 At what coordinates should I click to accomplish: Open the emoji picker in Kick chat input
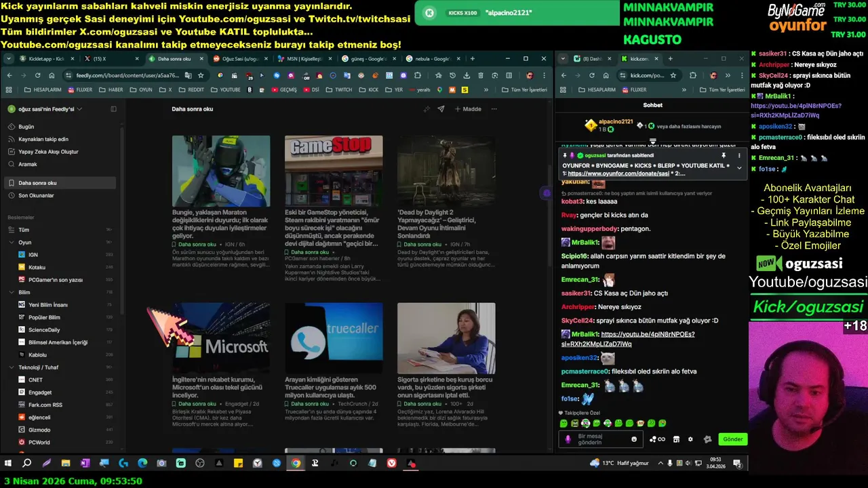634,439
